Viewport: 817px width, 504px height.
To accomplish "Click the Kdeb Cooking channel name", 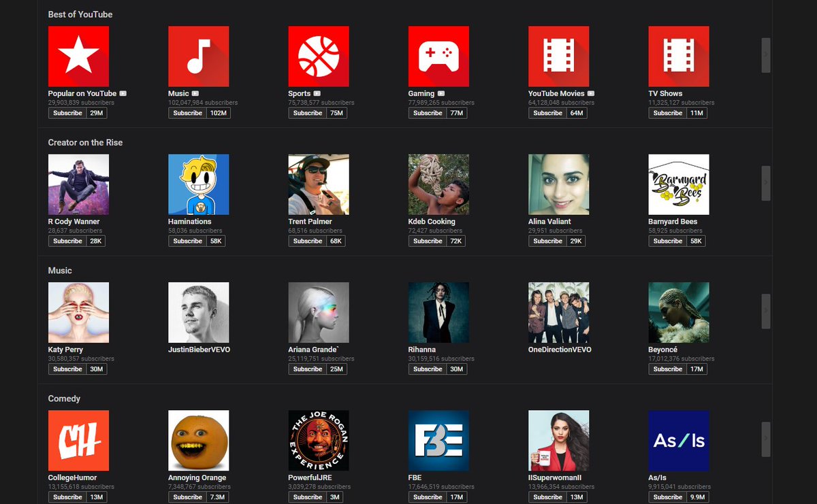I will point(432,222).
